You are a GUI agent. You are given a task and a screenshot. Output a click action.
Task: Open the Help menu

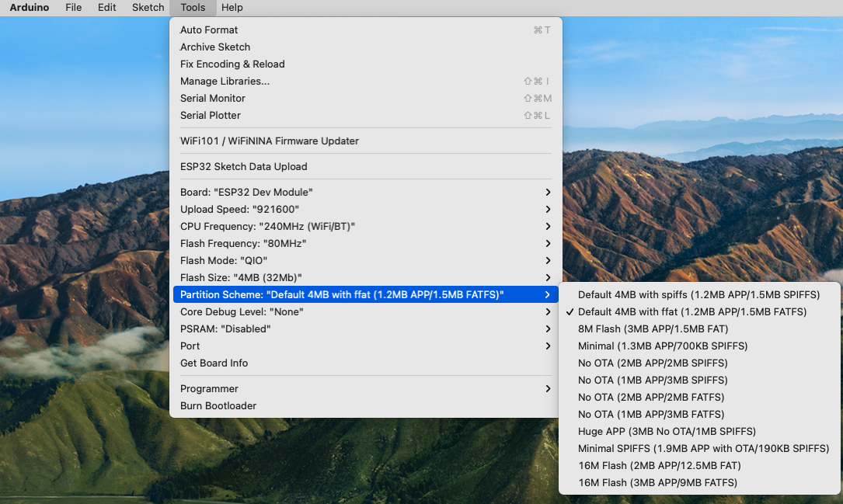coord(232,8)
